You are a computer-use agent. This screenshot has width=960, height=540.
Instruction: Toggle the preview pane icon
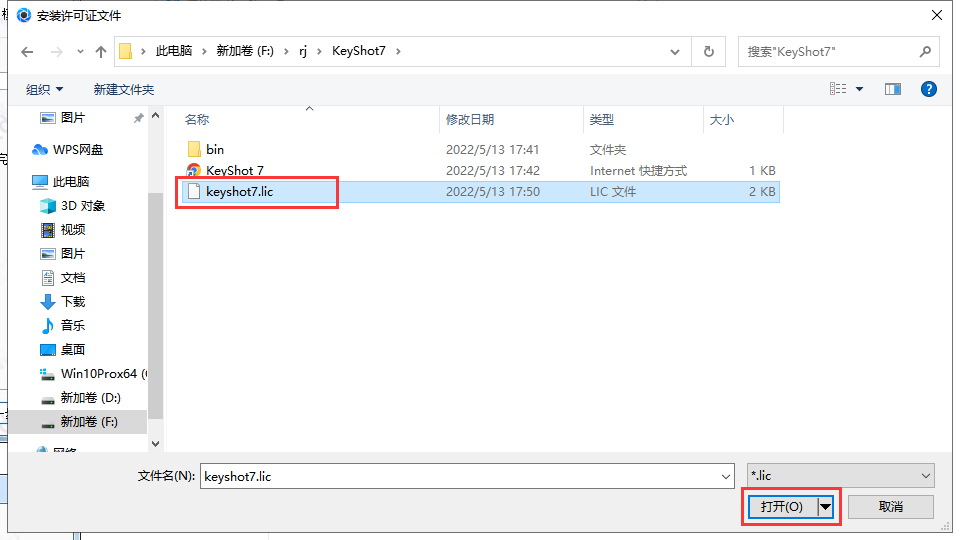893,89
